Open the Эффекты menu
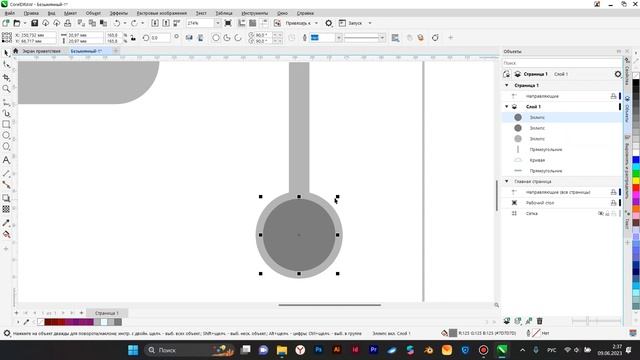Screen dimensions: 640x360 pos(119,13)
